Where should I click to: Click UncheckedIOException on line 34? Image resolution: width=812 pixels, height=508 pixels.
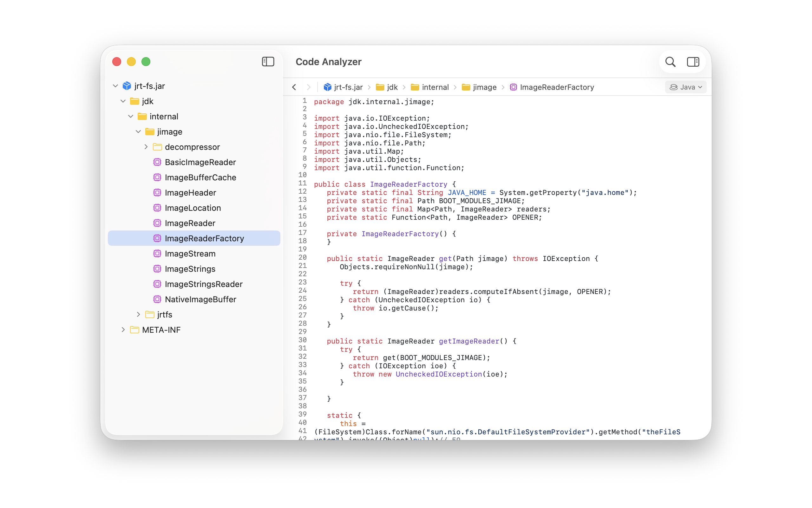pyautogui.click(x=439, y=374)
